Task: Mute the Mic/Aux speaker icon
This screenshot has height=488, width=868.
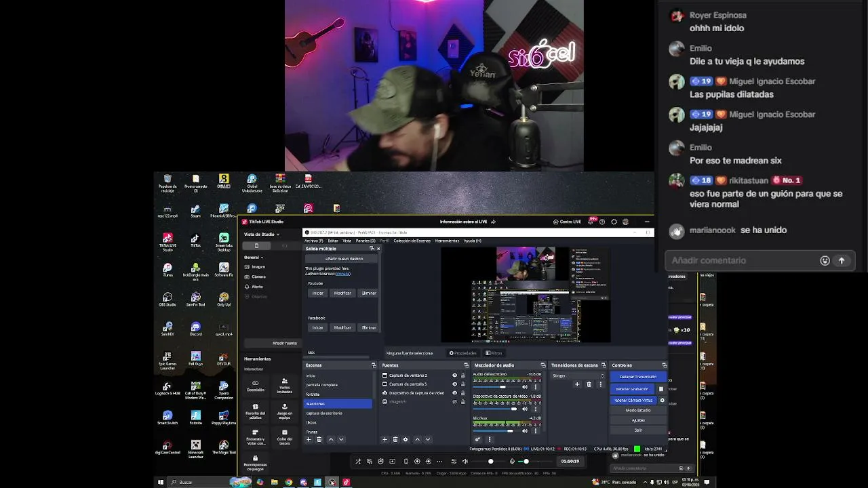Action: 525,430
